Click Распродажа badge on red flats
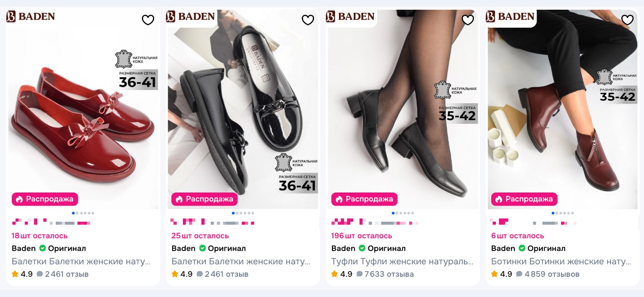644x297 pixels. [45, 199]
